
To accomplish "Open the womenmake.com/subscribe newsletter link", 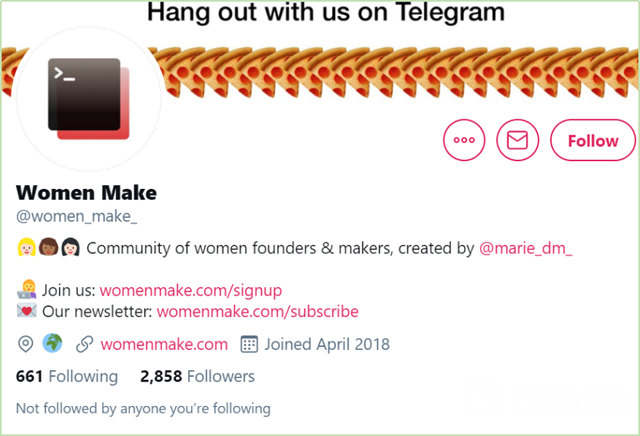I will (257, 311).
